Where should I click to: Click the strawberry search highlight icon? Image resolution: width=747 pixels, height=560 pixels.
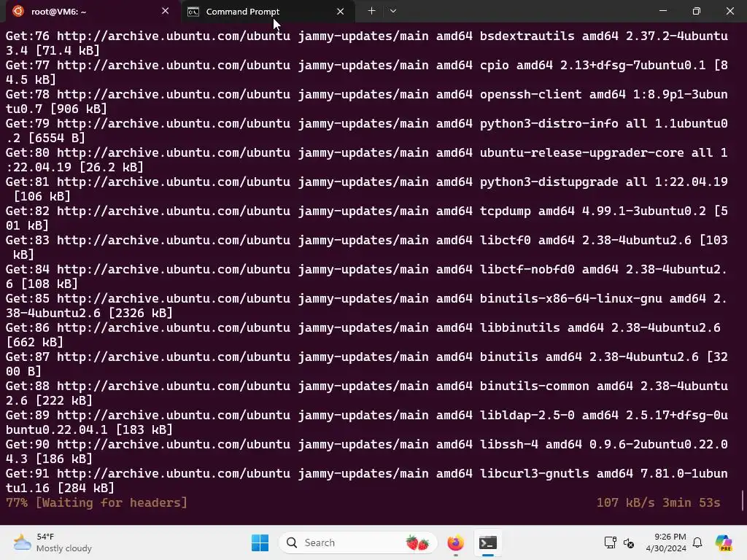tap(417, 542)
